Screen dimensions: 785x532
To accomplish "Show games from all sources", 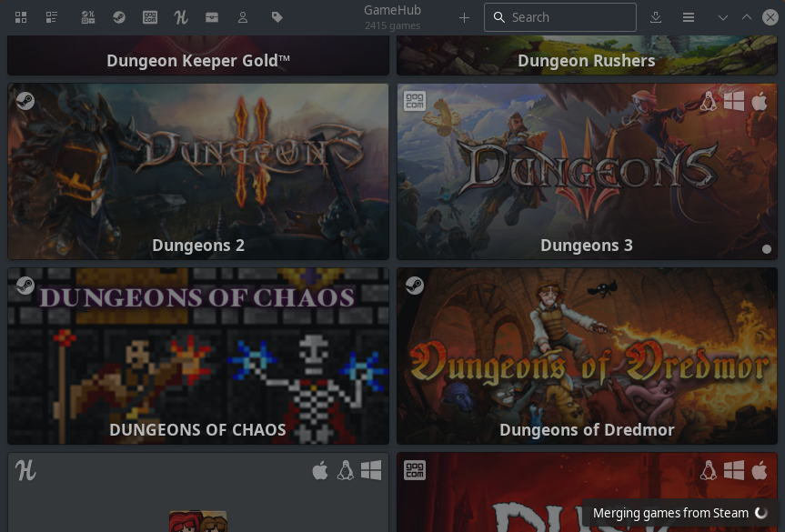I will click(88, 17).
